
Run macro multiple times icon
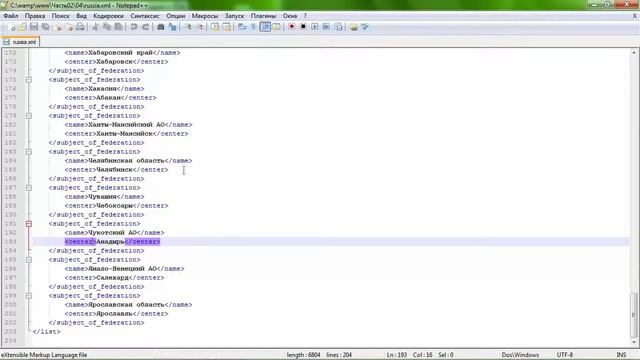[x=326, y=27]
